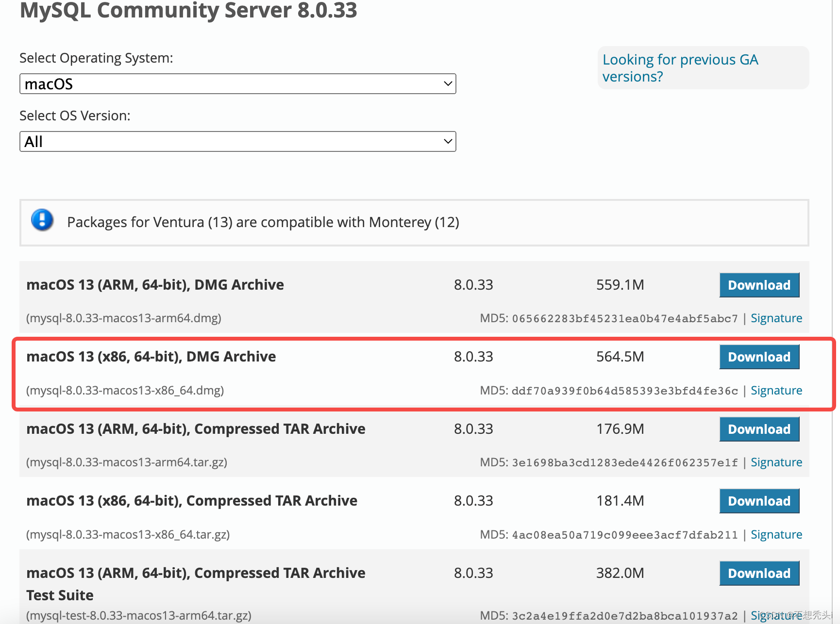Viewport: 840px width, 624px height.
Task: Click the 559.1M file size value
Action: click(620, 285)
